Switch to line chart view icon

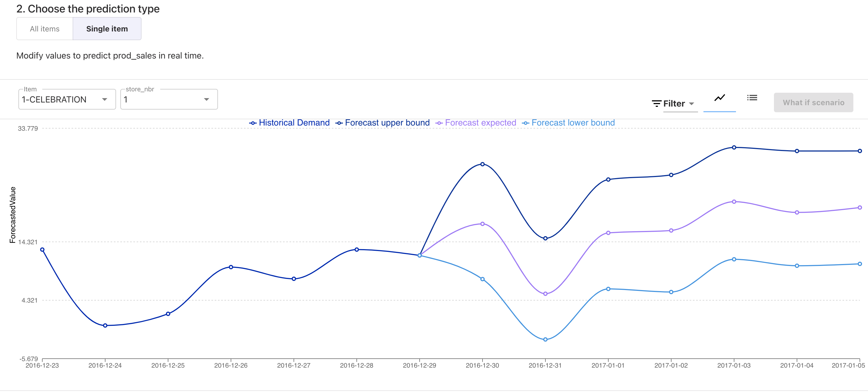tap(719, 98)
